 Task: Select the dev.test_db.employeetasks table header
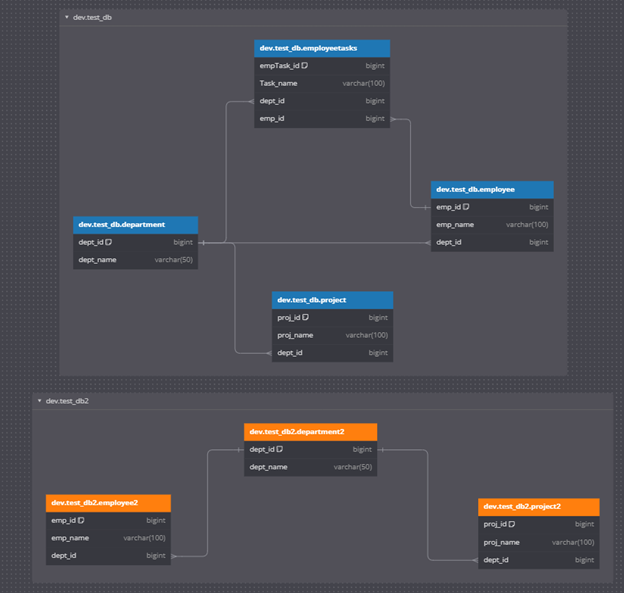pyautogui.click(x=322, y=48)
